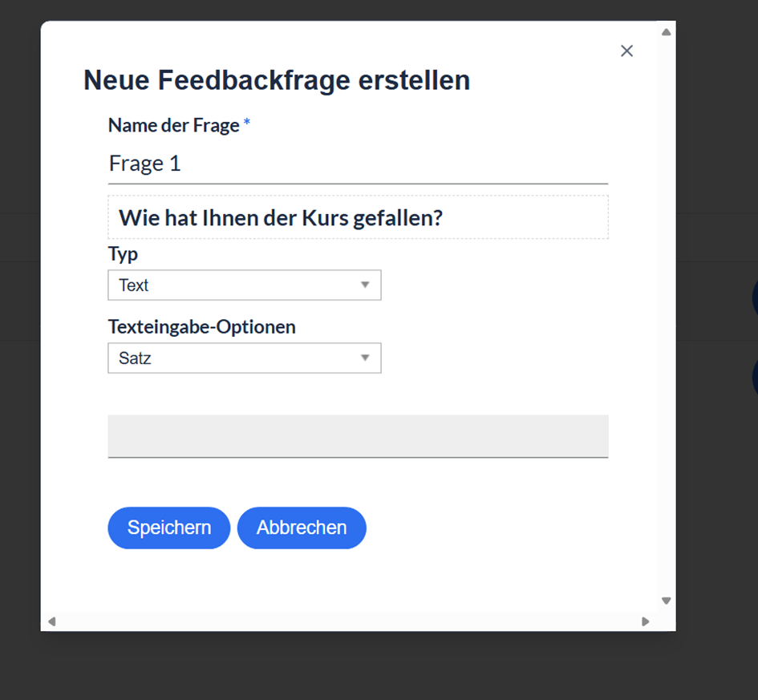This screenshot has width=758, height=700.
Task: Click the Texteingabe-Optionen label
Action: pos(201,327)
